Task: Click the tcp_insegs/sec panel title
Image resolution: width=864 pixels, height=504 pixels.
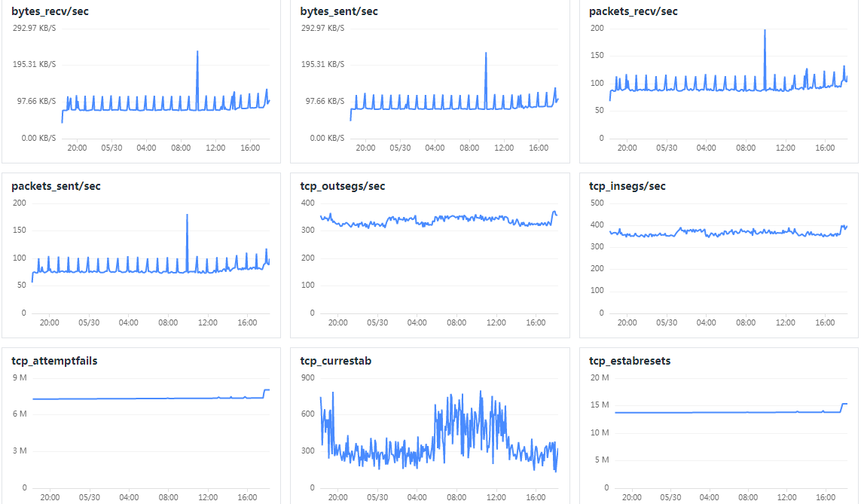Action: tap(627, 186)
